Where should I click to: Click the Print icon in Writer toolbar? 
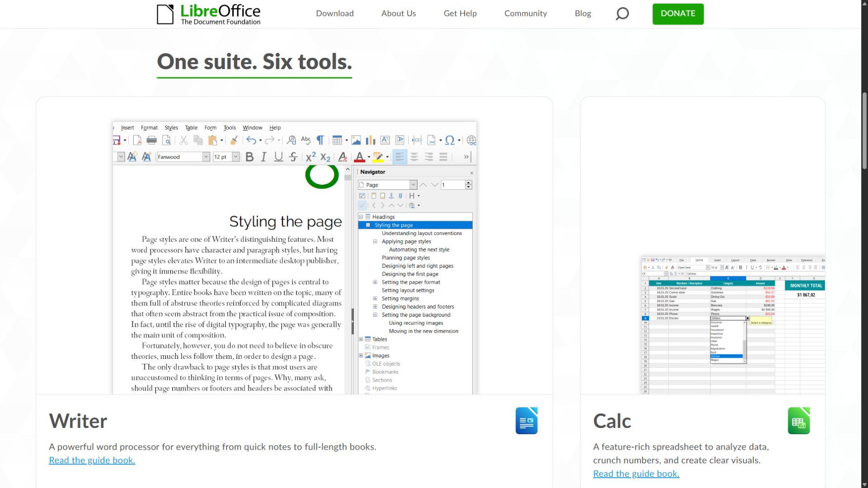pyautogui.click(x=152, y=141)
